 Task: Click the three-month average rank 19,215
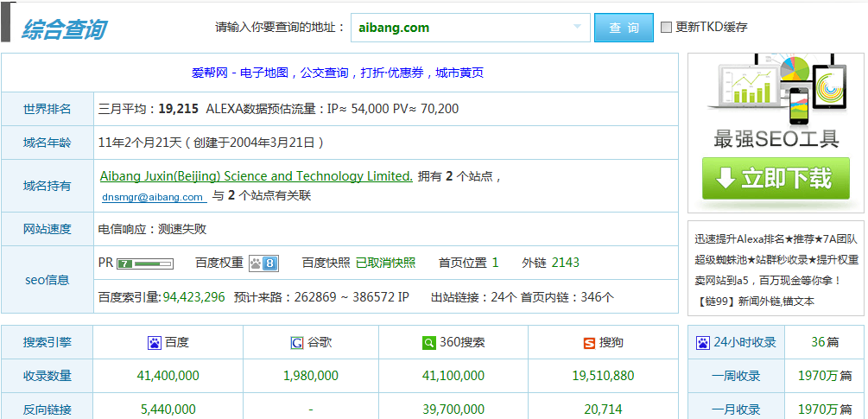(178, 109)
